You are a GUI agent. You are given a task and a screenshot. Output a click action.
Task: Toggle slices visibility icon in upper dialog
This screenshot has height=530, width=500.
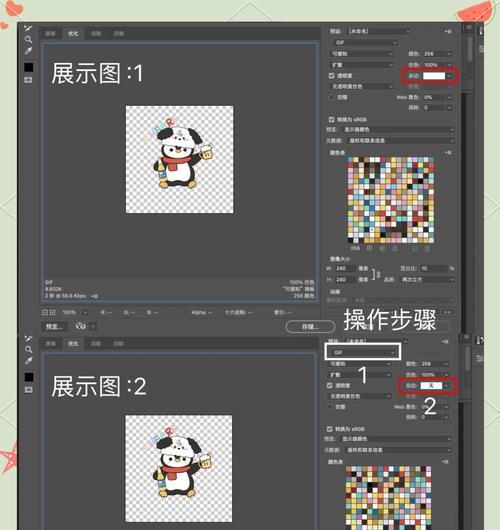[28, 80]
